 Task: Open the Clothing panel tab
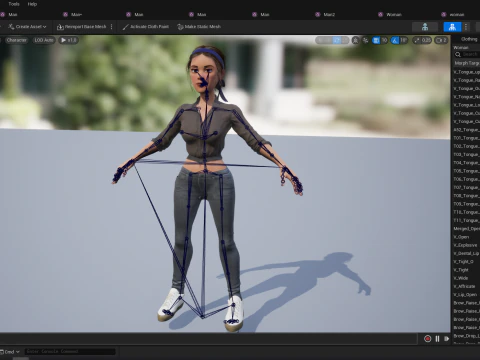coord(469,39)
